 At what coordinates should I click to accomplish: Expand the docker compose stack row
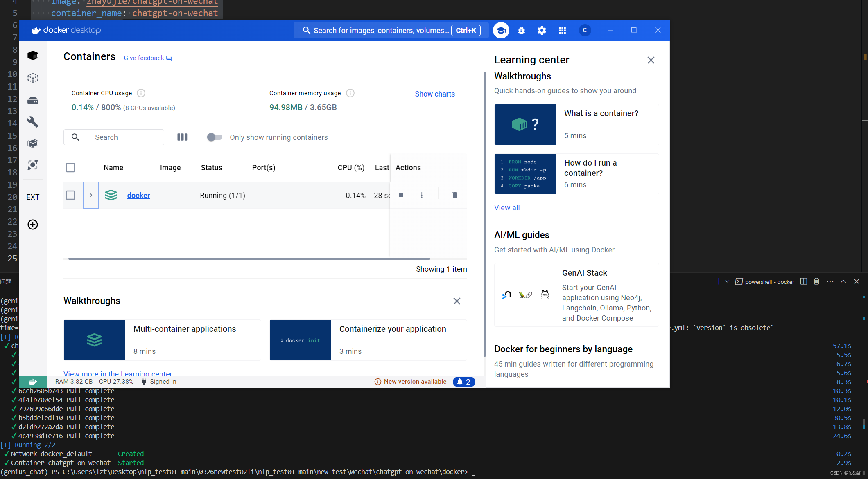tap(91, 195)
